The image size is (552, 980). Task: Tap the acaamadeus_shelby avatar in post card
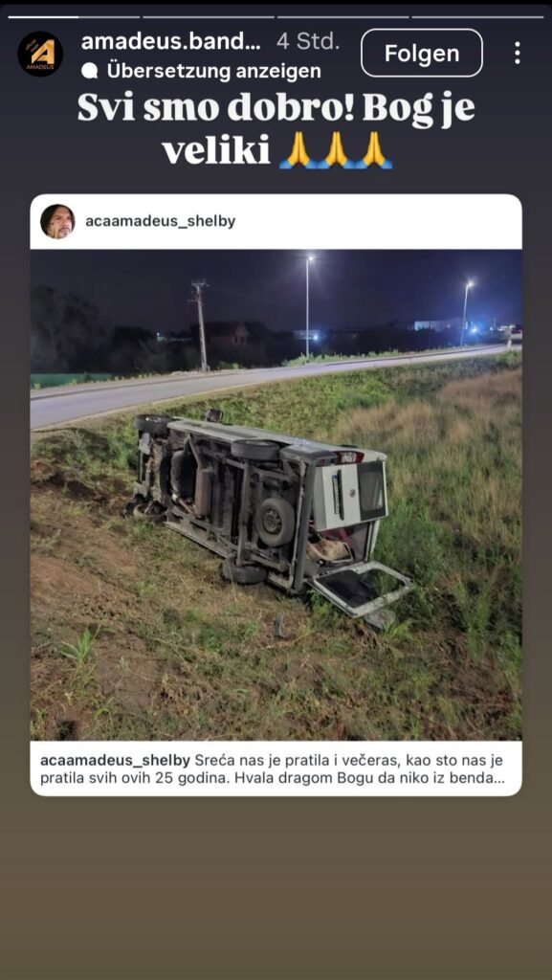click(x=57, y=221)
